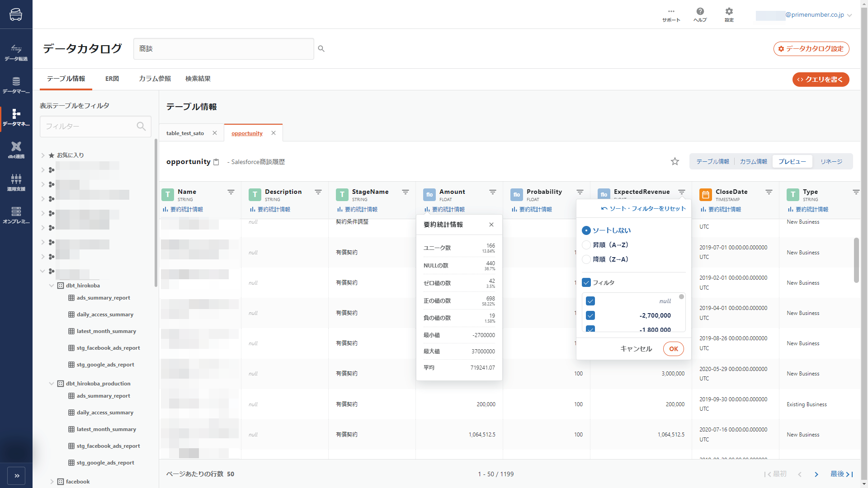Click the サポート icon in header
Image resolution: width=868 pixels, height=488 pixels.
(x=671, y=15)
